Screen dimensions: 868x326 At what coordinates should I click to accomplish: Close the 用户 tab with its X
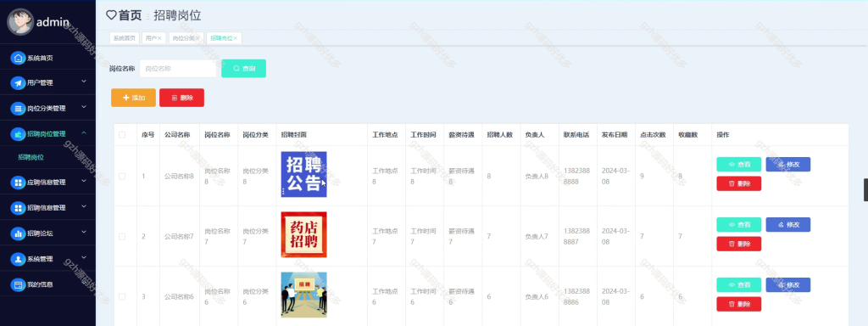(159, 38)
